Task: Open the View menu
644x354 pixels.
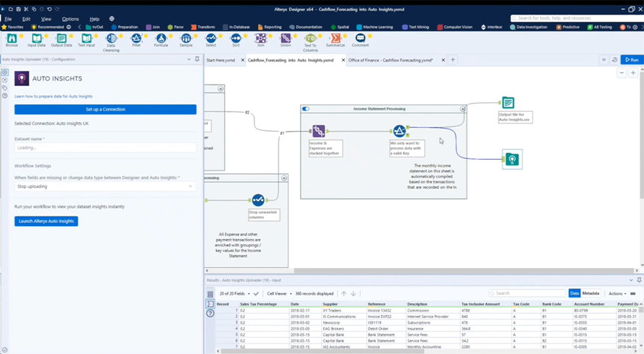Action: point(46,19)
